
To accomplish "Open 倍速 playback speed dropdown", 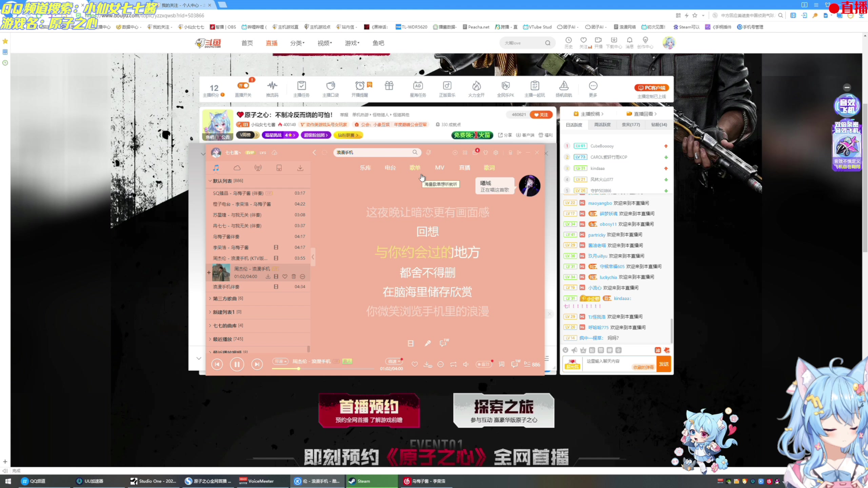I will point(393,361).
